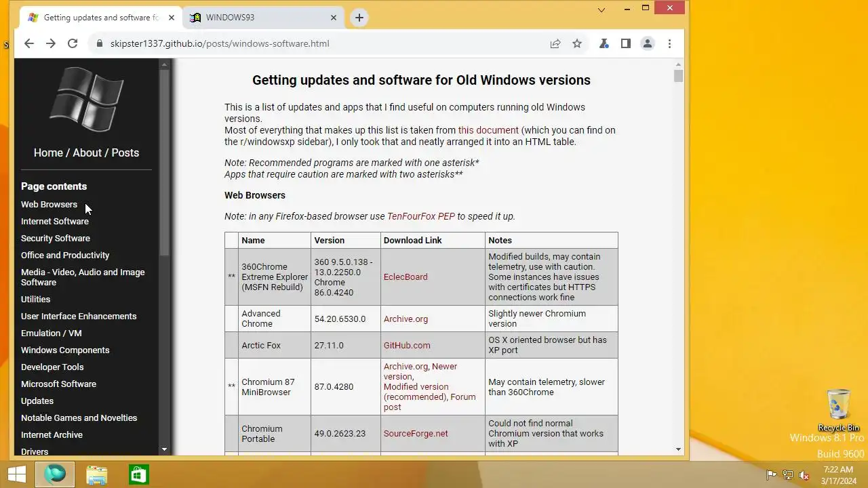Open Action Center flag icon in tray
The height and width of the screenshot is (488, 868).
771,475
